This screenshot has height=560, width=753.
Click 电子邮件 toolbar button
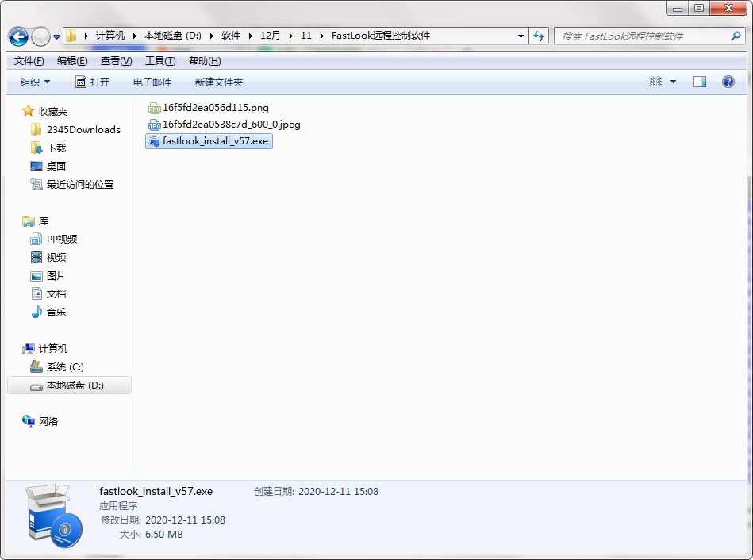[152, 82]
